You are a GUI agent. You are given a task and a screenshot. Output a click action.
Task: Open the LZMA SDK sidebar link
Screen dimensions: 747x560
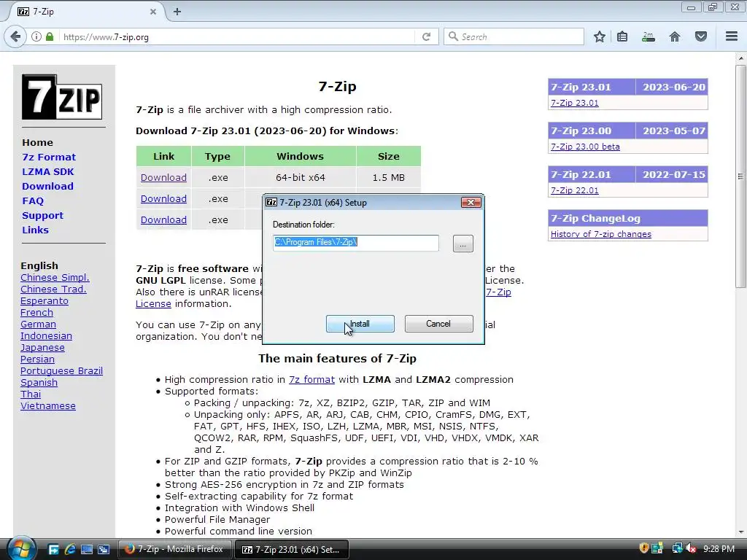[47, 171]
